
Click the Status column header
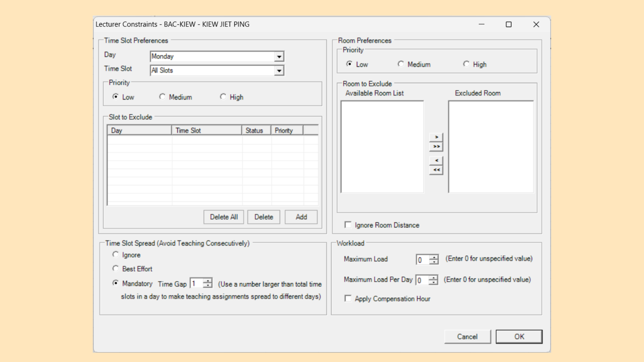pos(256,130)
